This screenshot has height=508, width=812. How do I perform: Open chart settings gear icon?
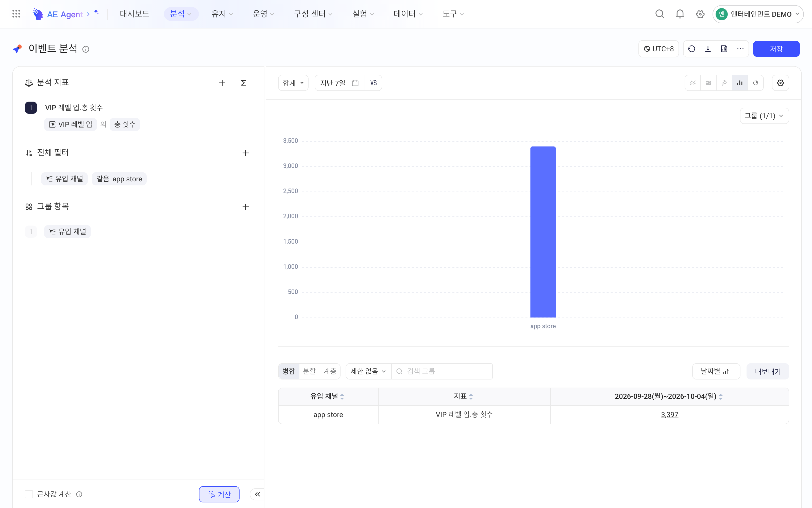point(781,83)
